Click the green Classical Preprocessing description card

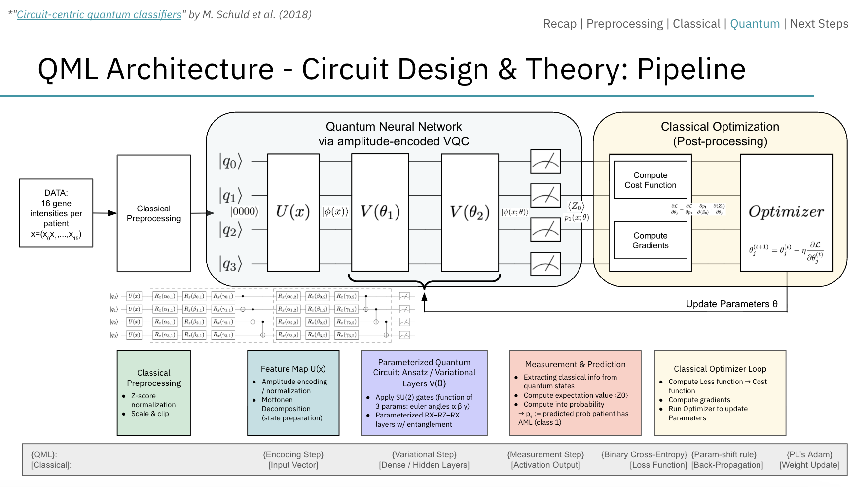coord(154,393)
